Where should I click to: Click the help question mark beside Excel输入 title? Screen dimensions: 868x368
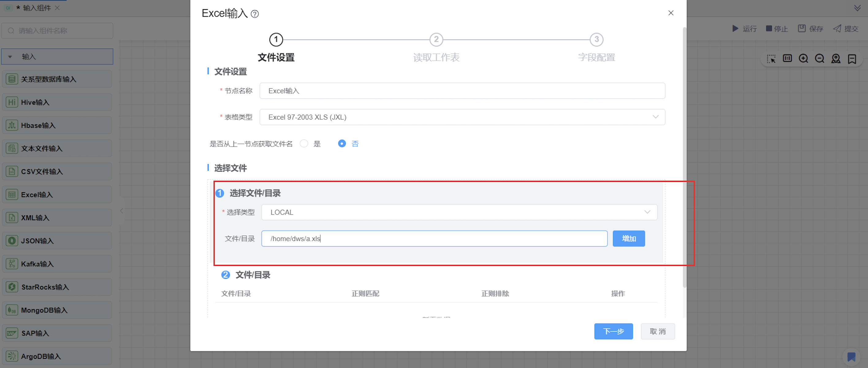(x=255, y=14)
